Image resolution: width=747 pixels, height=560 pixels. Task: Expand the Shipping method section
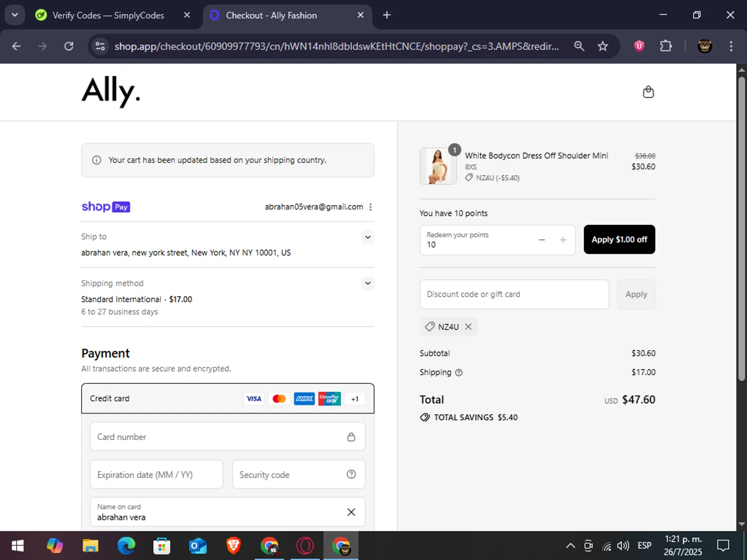click(x=368, y=283)
